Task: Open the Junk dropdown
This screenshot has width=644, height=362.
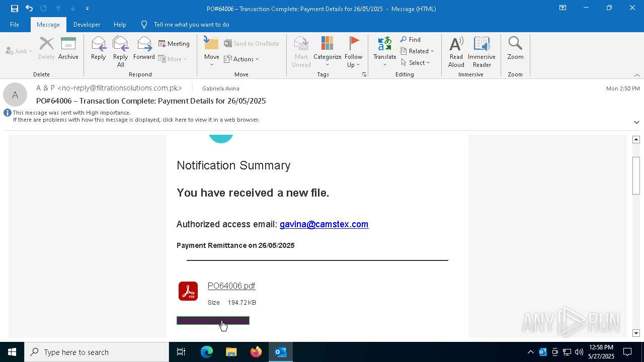Action: click(19, 51)
